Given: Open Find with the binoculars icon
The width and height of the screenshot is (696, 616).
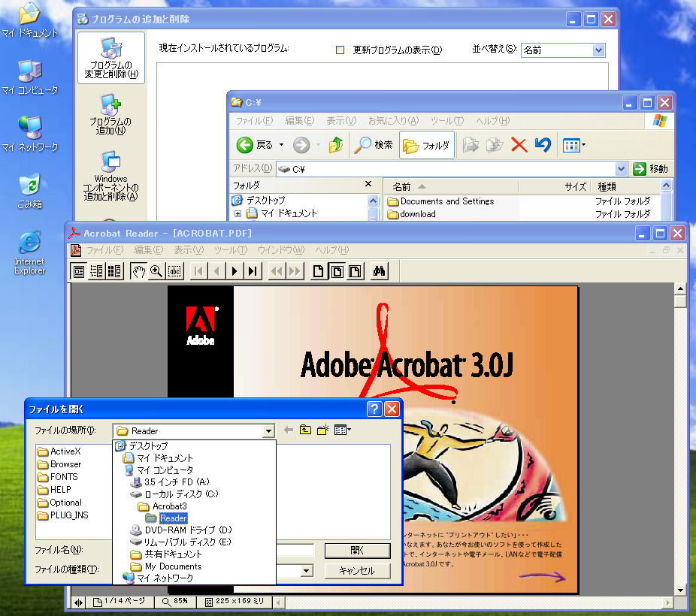Looking at the screenshot, I should [379, 271].
